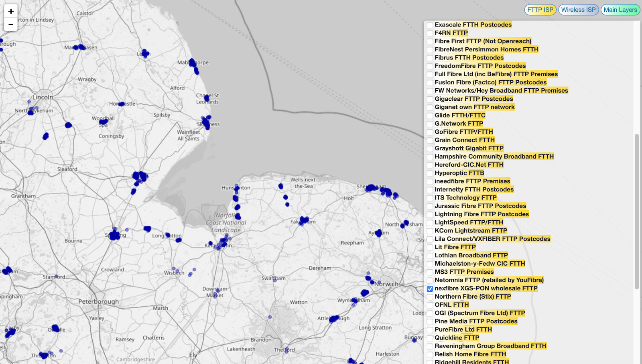Open the Wireless ISP layer list

point(578,10)
